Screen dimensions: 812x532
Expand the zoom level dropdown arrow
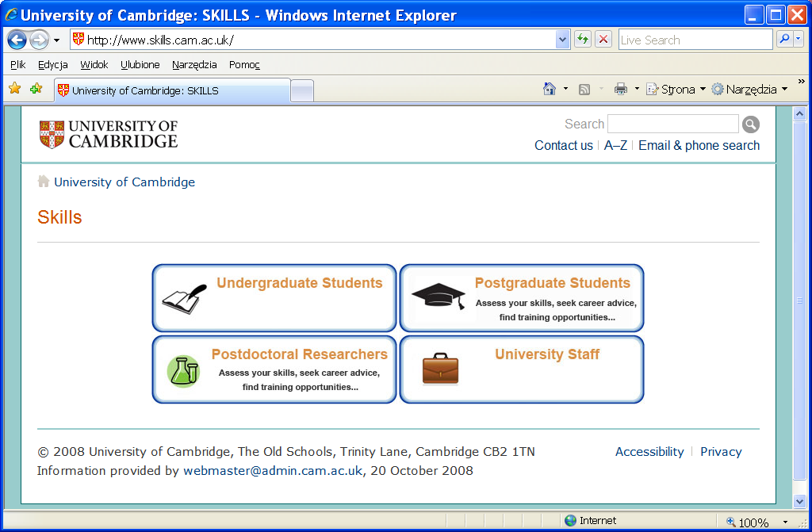pos(785,522)
